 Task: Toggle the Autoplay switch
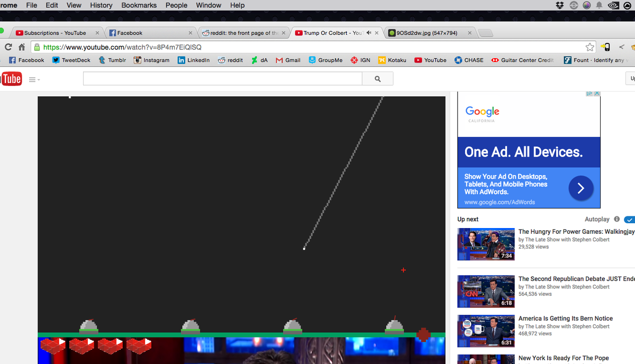[629, 219]
